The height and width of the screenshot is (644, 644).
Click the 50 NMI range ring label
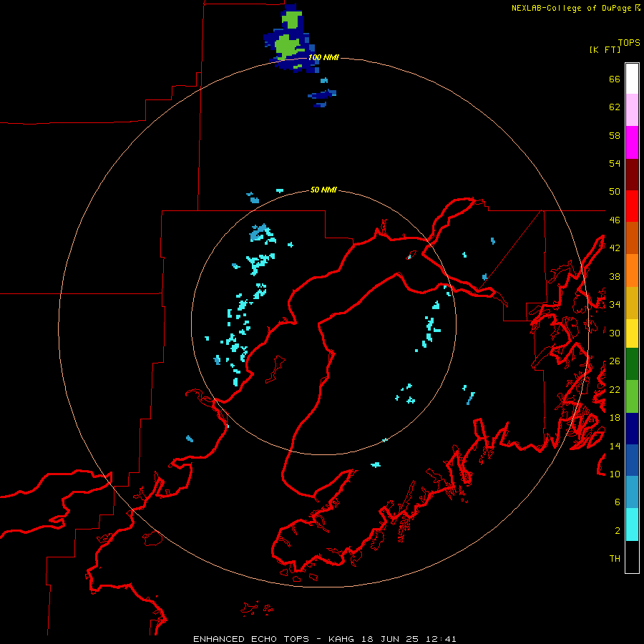323,190
